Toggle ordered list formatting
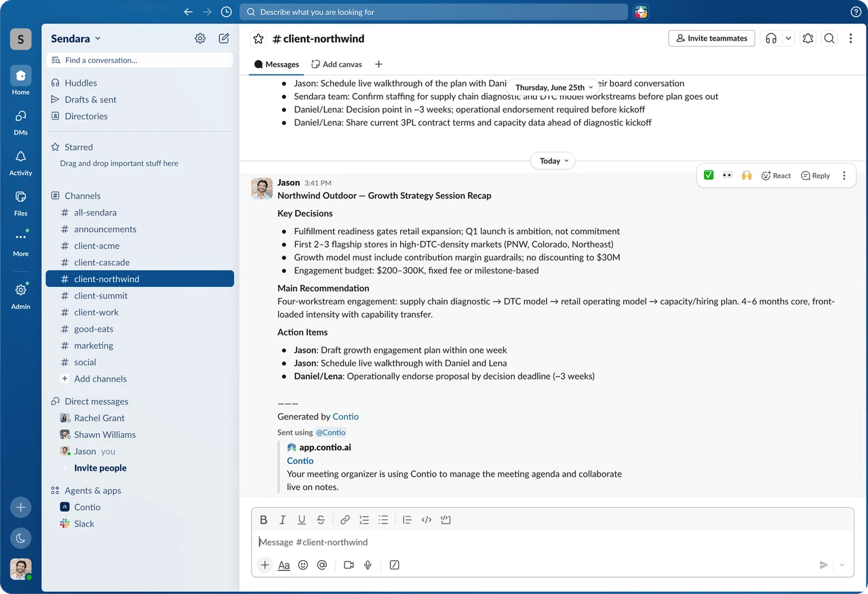 pos(364,520)
